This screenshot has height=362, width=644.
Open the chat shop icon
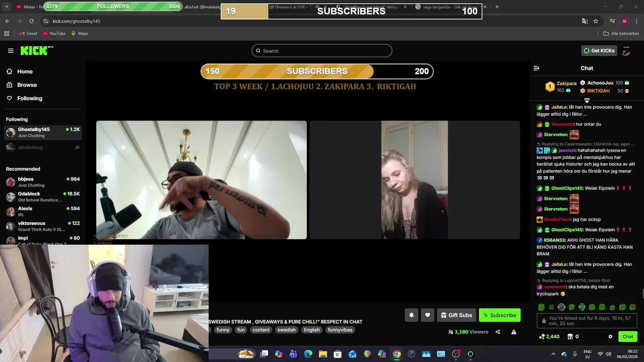pyautogui.click(x=571, y=336)
